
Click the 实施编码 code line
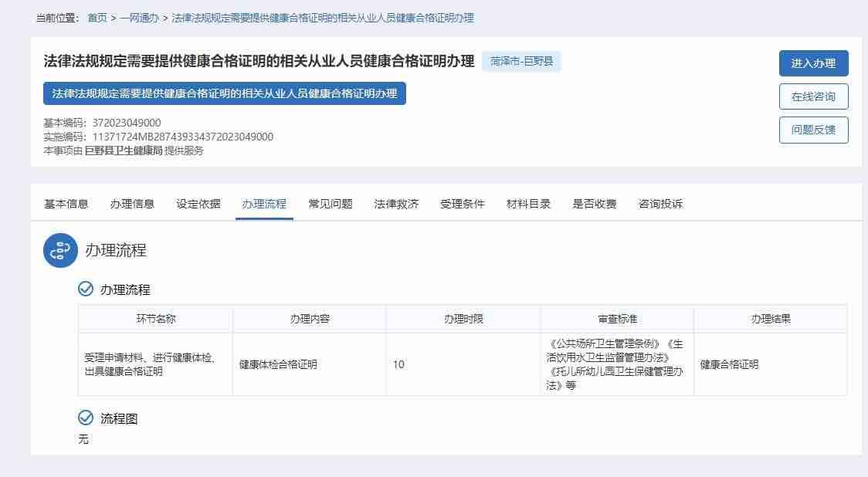coord(158,136)
